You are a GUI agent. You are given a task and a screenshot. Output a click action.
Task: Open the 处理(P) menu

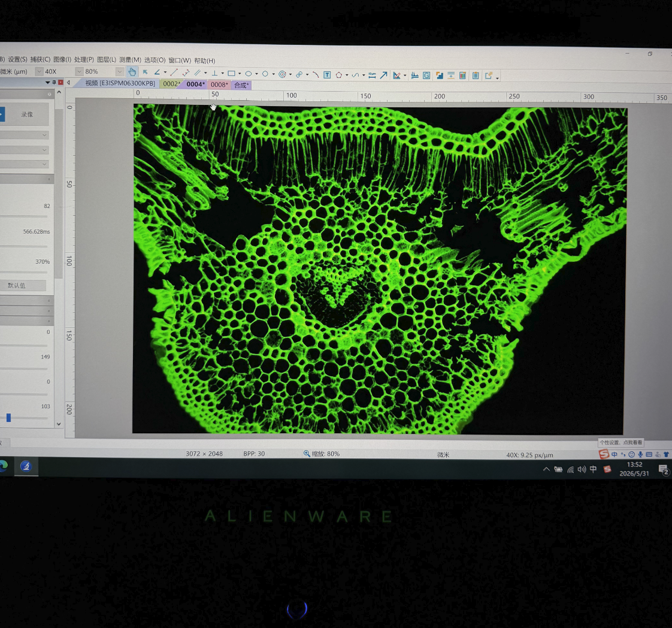tap(84, 59)
